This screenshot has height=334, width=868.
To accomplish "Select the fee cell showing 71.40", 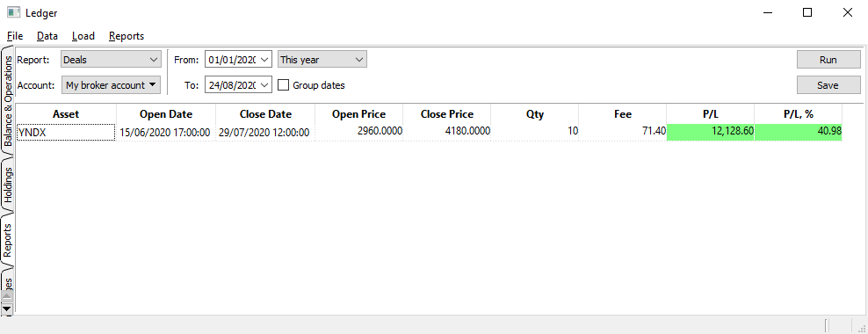I will click(x=623, y=133).
